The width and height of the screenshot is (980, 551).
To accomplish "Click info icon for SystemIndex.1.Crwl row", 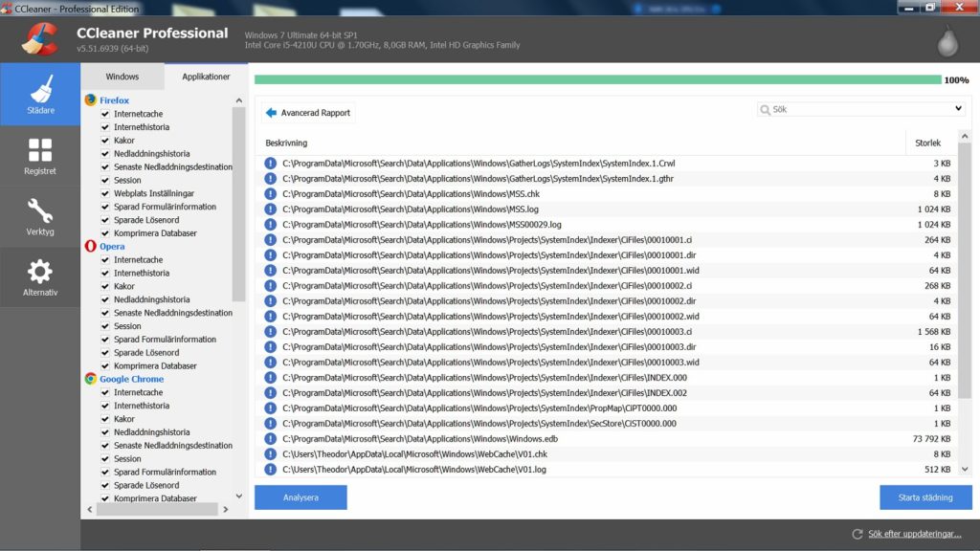I will coord(270,163).
